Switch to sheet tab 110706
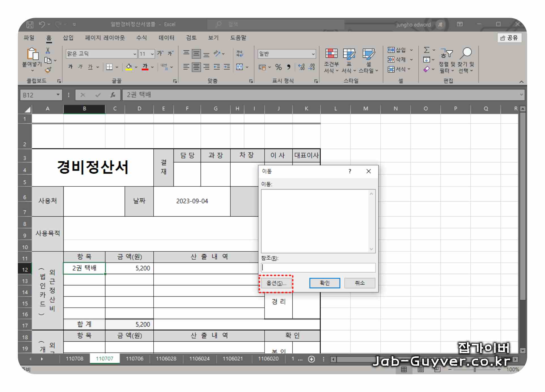This screenshot has height=392, width=545. (134, 359)
